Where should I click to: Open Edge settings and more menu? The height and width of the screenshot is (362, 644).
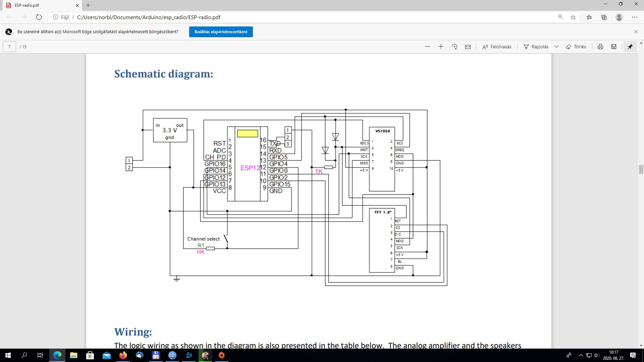tap(634, 17)
